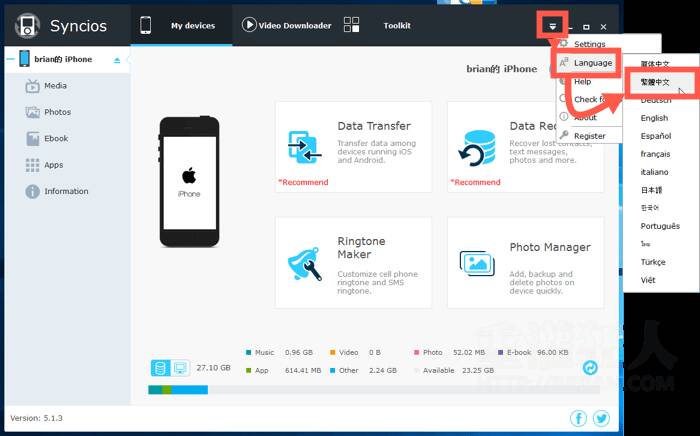Open the Data Transfer tool
The image size is (700, 436).
pos(354,147)
